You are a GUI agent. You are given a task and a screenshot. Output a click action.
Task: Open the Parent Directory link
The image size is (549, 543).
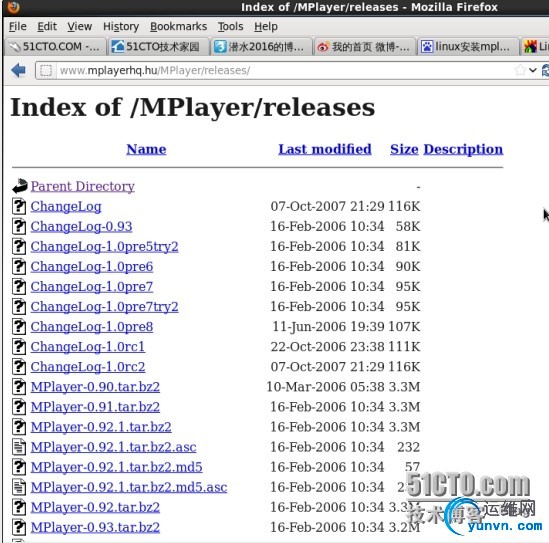83,186
